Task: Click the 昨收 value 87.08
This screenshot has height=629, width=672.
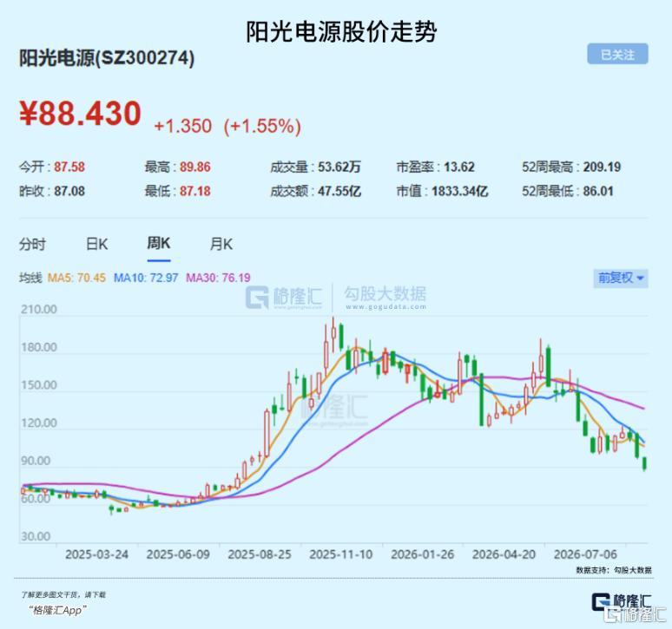Action: coord(69,191)
